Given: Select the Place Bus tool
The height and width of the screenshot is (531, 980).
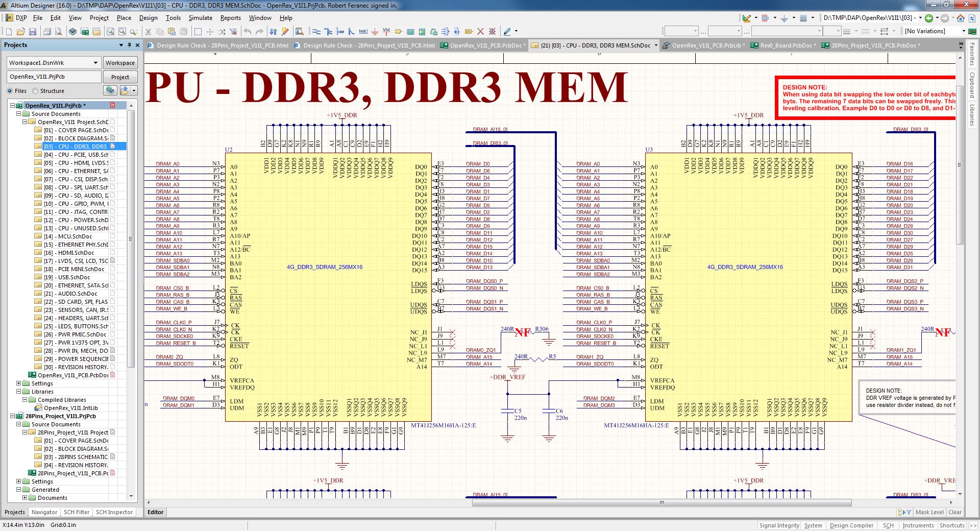Looking at the screenshot, I should pos(328,32).
